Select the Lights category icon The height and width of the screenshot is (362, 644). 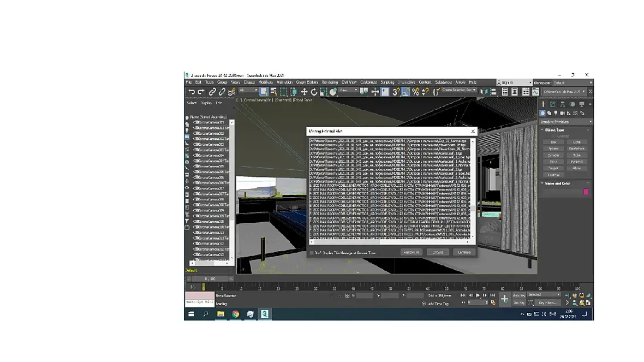click(x=556, y=113)
